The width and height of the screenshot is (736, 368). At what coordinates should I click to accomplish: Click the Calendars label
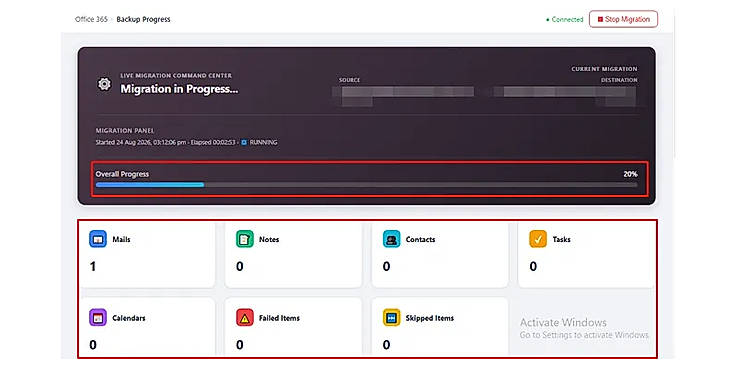tap(129, 318)
